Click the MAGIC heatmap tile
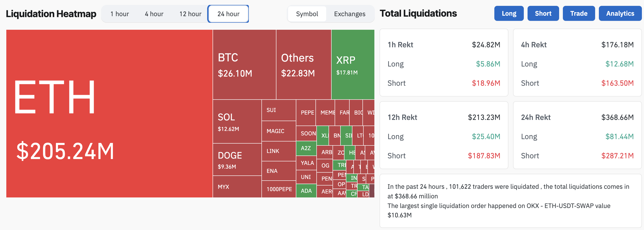 pyautogui.click(x=279, y=131)
